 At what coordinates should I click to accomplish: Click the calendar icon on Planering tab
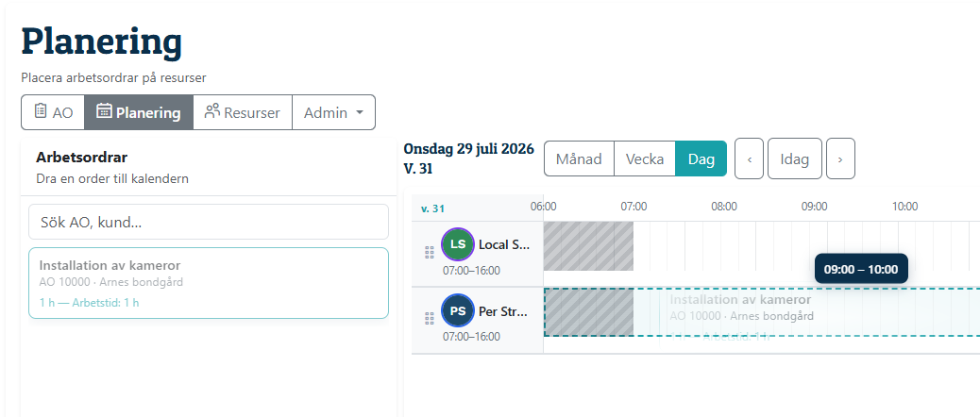coord(105,111)
